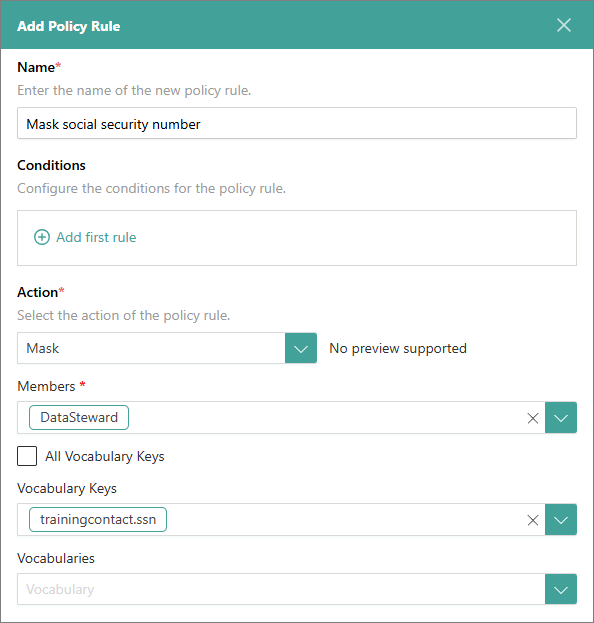594x623 pixels.
Task: Click empty area of Members field
Action: pyautogui.click(x=326, y=418)
